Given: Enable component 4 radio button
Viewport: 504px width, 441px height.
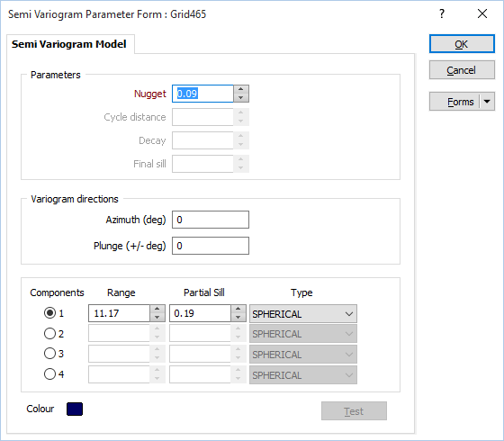Looking at the screenshot, I should [49, 374].
